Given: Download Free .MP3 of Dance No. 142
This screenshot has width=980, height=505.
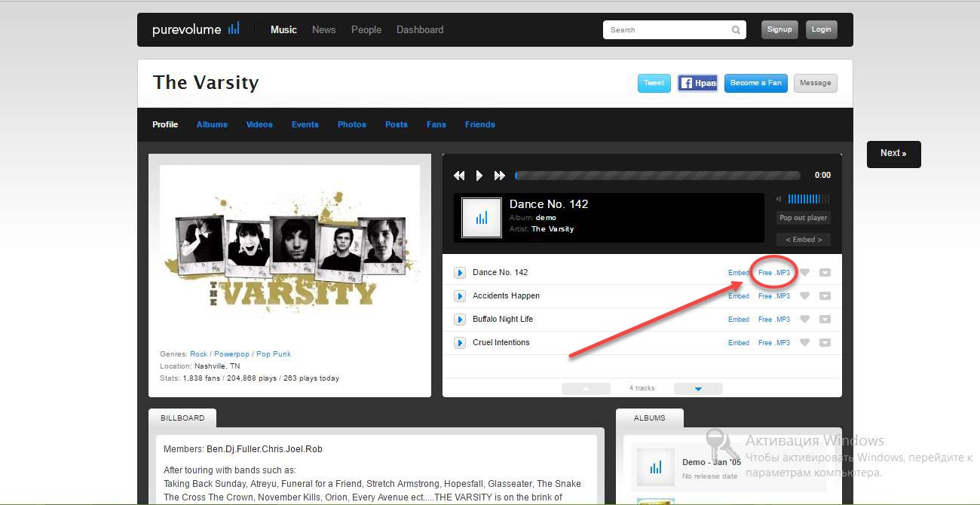Looking at the screenshot, I should [774, 273].
